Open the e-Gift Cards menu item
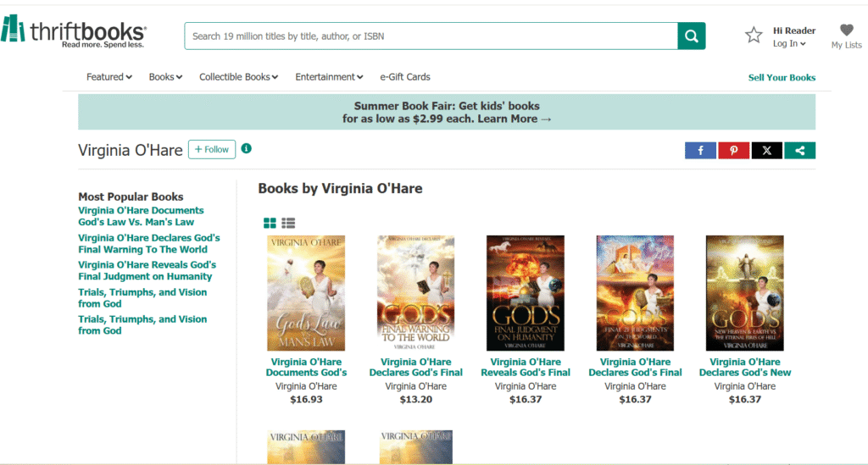The width and height of the screenshot is (868, 465). coord(404,77)
